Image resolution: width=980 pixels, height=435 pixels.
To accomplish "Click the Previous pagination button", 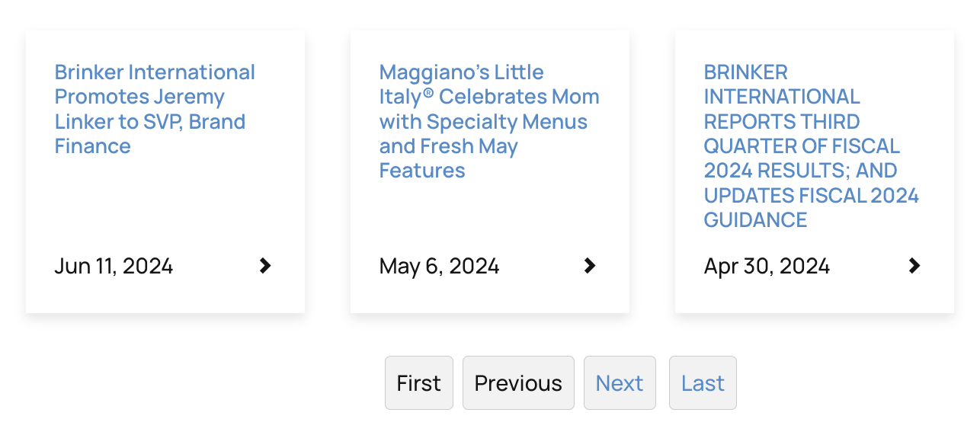I will tap(518, 382).
